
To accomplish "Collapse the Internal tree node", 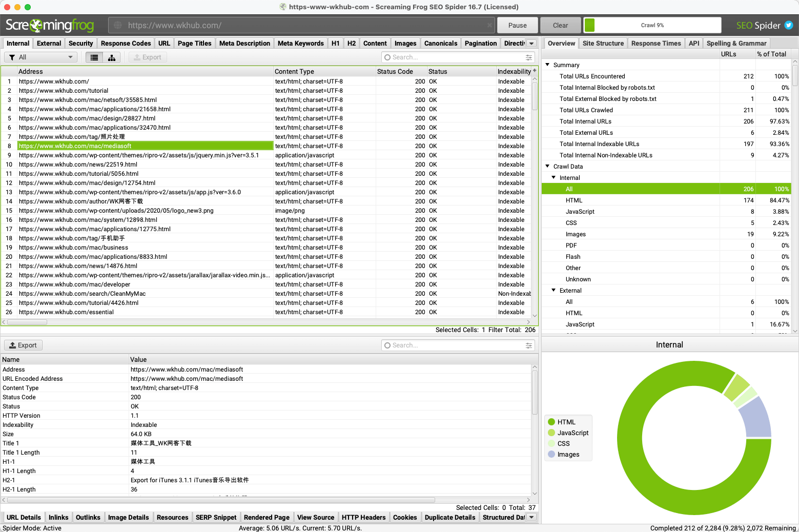I will [554, 178].
